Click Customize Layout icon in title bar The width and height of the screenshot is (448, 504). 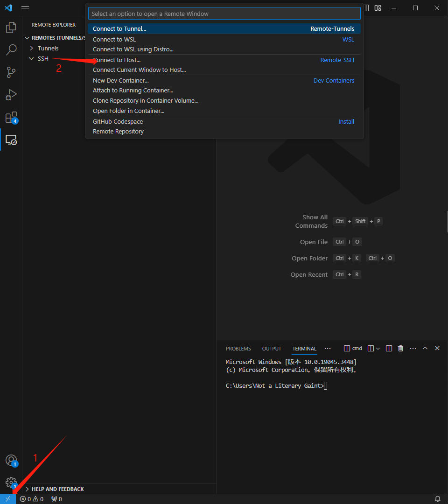378,8
